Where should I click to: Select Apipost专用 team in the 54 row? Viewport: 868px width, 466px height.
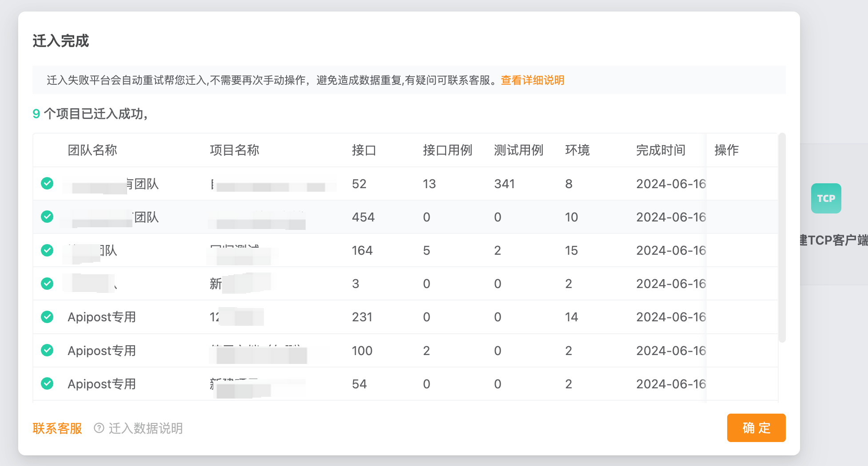[102, 384]
